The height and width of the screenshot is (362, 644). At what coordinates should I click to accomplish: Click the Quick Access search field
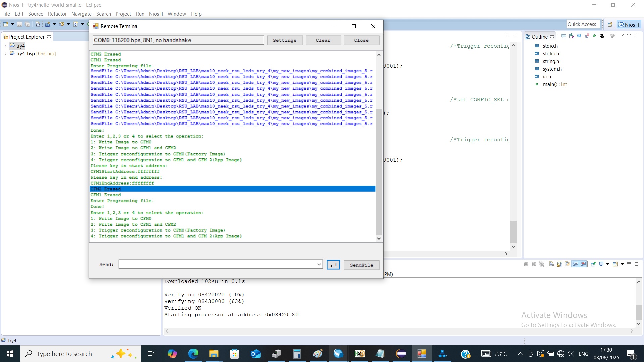(583, 24)
